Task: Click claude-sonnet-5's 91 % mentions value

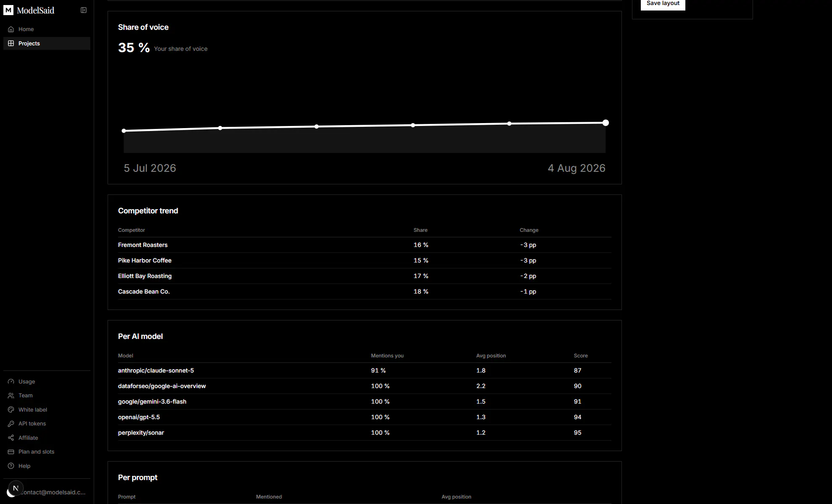Action: tap(378, 370)
